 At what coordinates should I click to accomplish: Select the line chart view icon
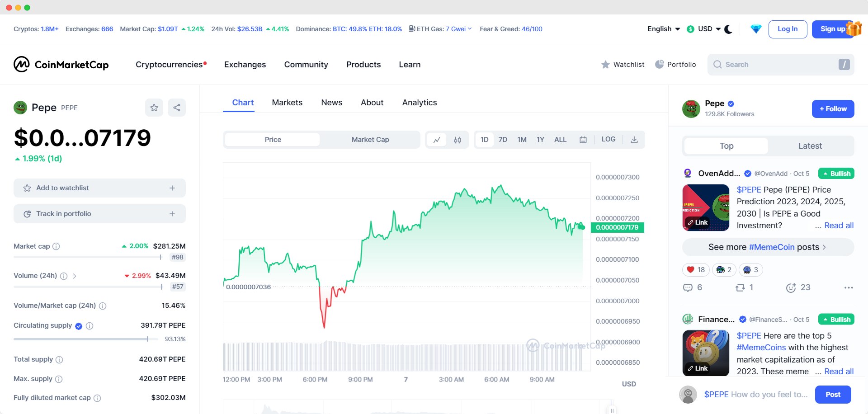pos(437,140)
